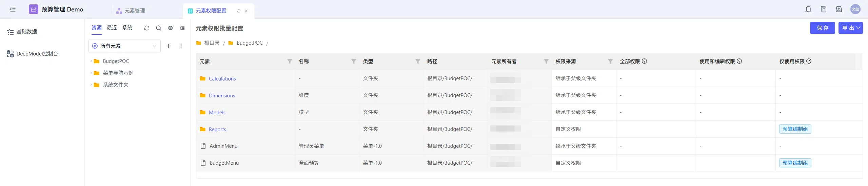The width and height of the screenshot is (868, 186).
Task: Show help for 仅使用权限
Action: point(809,61)
